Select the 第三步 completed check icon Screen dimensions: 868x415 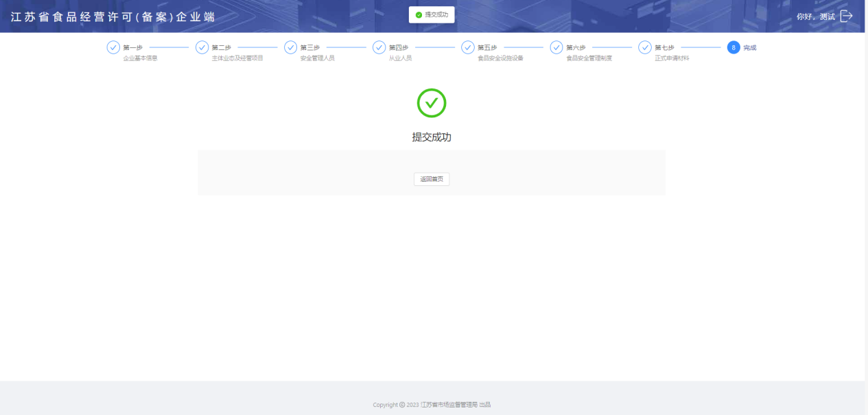click(x=290, y=47)
